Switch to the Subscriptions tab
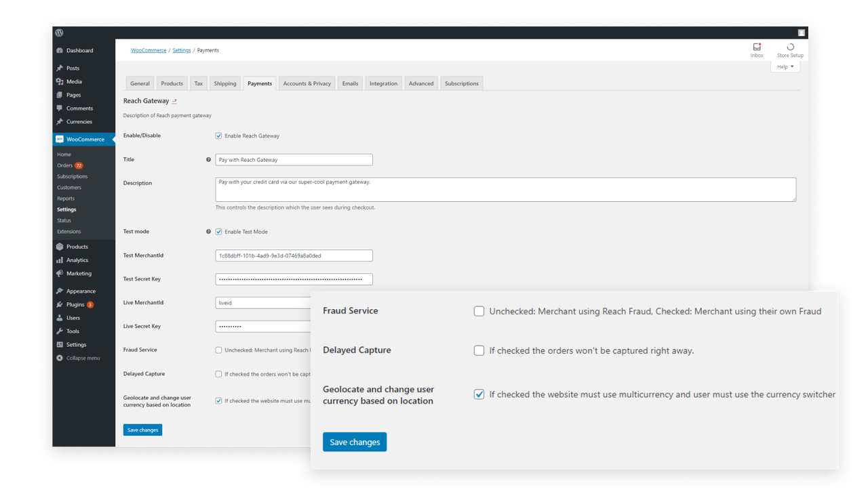 (x=462, y=83)
